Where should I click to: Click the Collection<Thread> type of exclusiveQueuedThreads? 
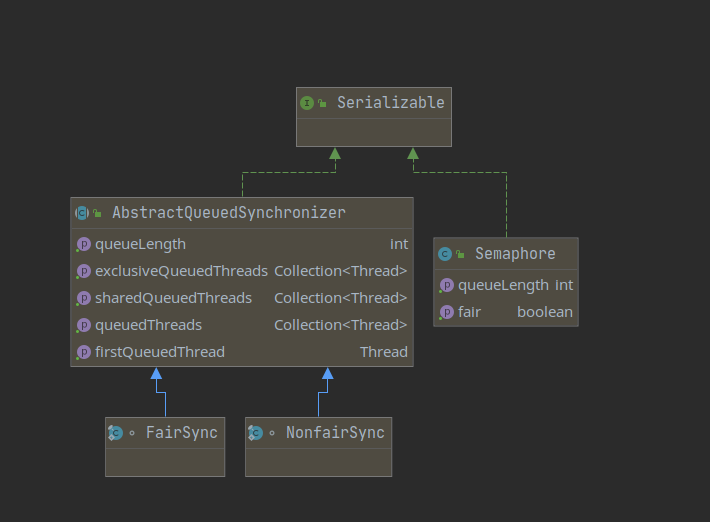(x=341, y=271)
